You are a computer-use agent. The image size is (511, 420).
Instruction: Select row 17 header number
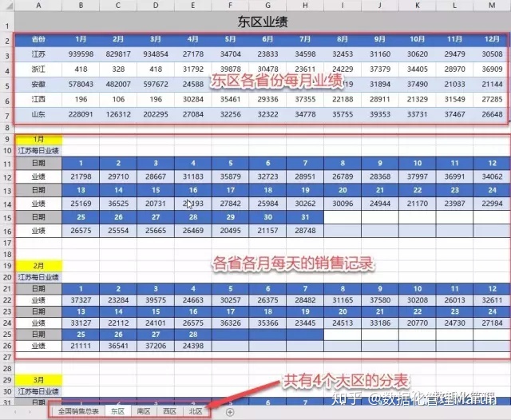(x=7, y=243)
